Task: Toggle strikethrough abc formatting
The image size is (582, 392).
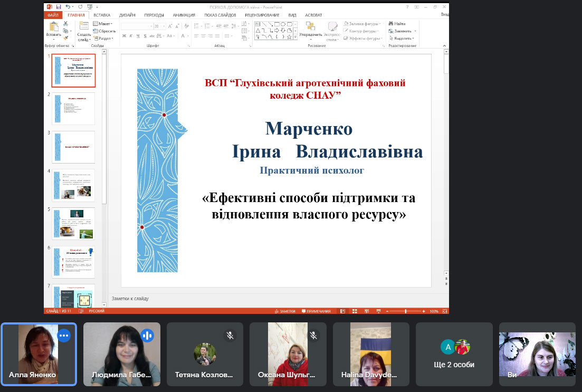Action: coord(152,36)
